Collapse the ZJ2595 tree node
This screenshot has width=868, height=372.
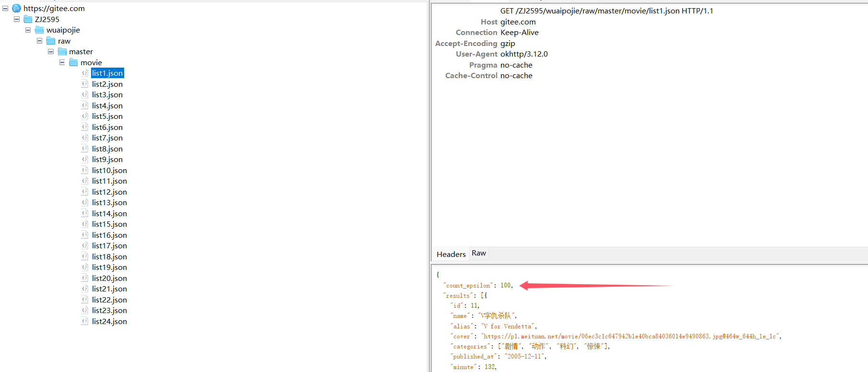pos(17,19)
